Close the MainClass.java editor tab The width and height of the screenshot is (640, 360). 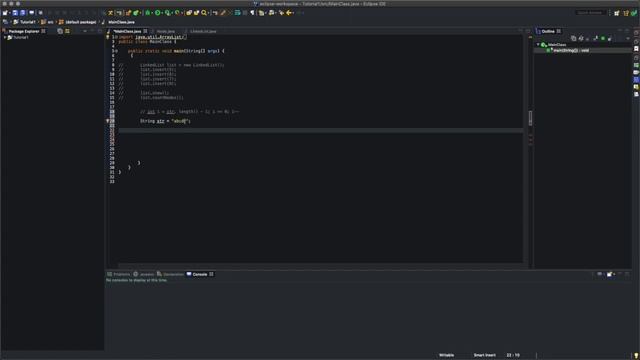point(145,31)
